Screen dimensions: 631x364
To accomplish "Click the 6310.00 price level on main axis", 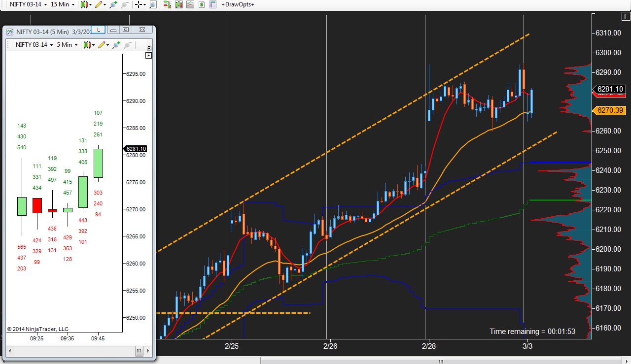I will tap(608, 33).
